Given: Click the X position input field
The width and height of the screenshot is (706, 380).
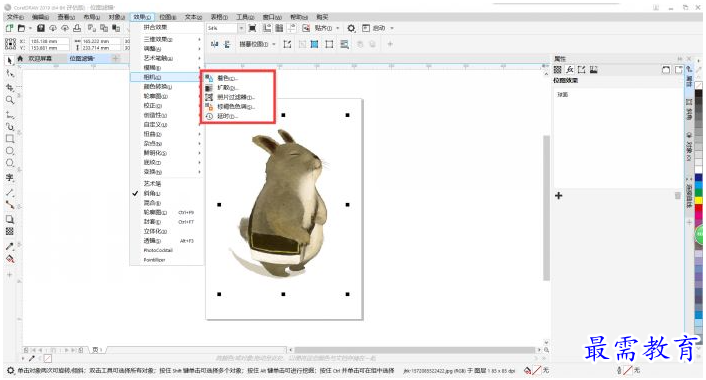Looking at the screenshot, I should [x=49, y=41].
